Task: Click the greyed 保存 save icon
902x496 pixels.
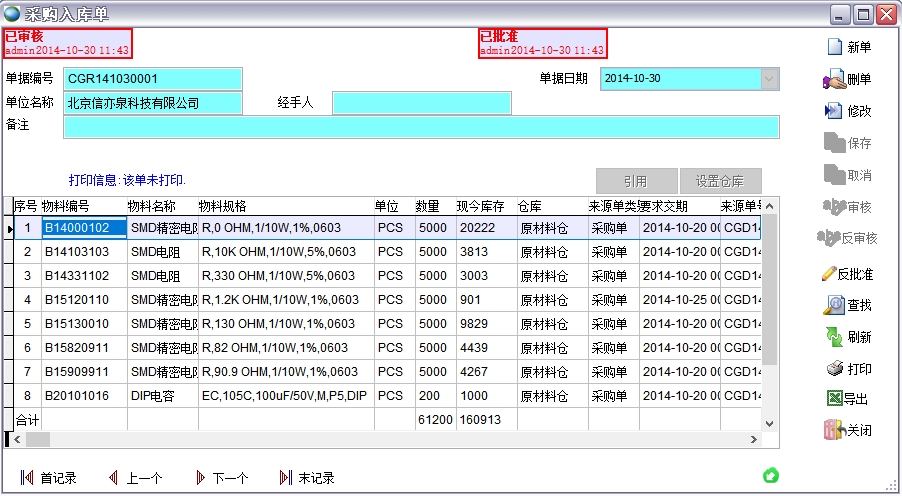Action: (x=834, y=143)
